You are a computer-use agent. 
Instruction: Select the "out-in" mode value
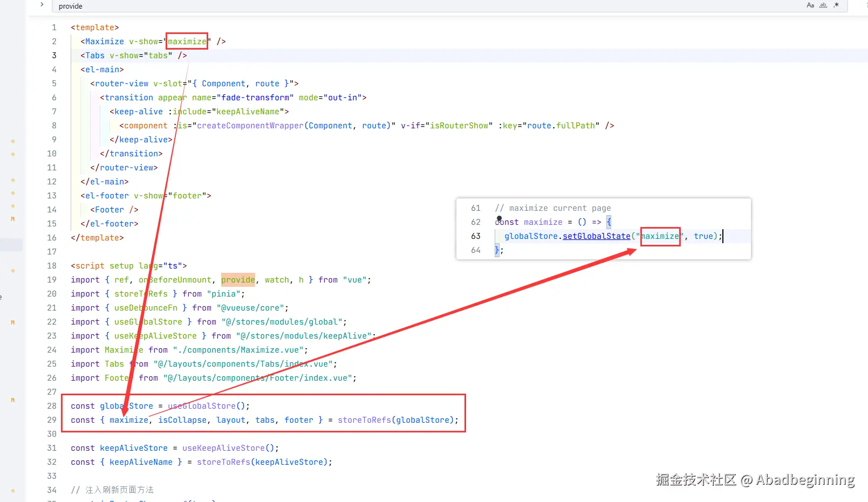[x=343, y=98]
